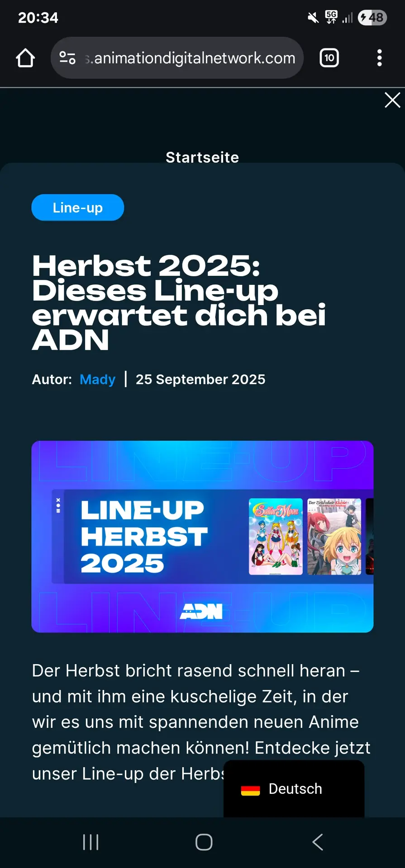Open the Line-up Herbst 2025 banner image
This screenshot has height=868, width=405.
click(x=202, y=537)
